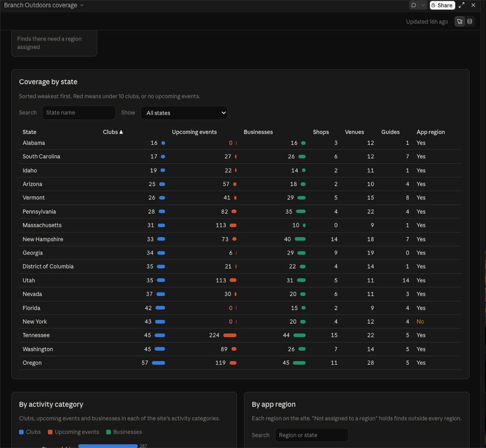Image resolution: width=486 pixels, height=448 pixels.
Task: Close the Branch Outdoors coverage panel
Action: click(x=473, y=5)
